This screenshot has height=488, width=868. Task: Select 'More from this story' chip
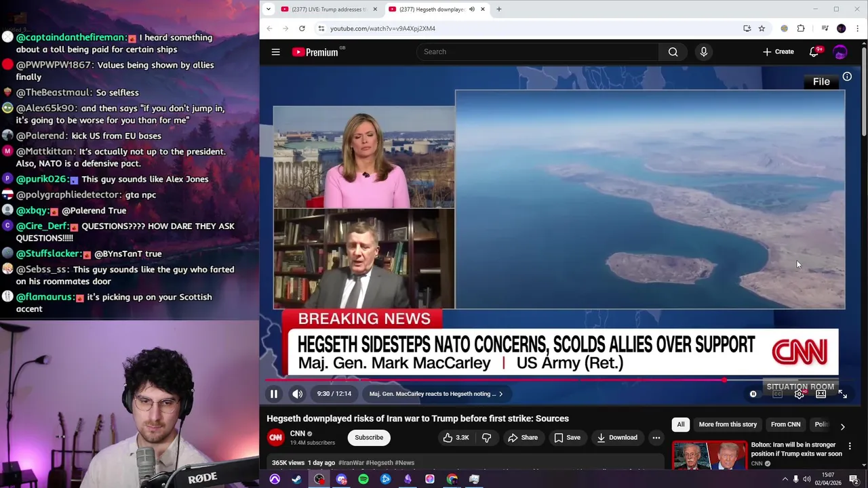728,424
